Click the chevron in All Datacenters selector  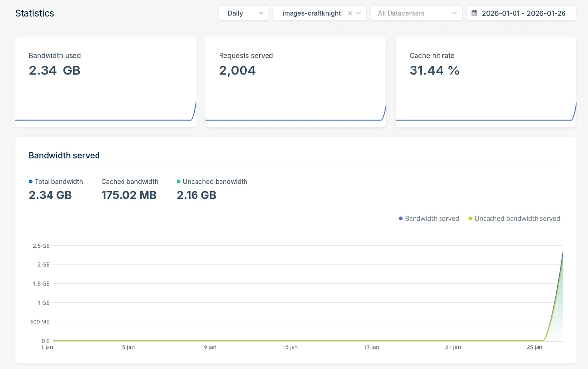454,13
